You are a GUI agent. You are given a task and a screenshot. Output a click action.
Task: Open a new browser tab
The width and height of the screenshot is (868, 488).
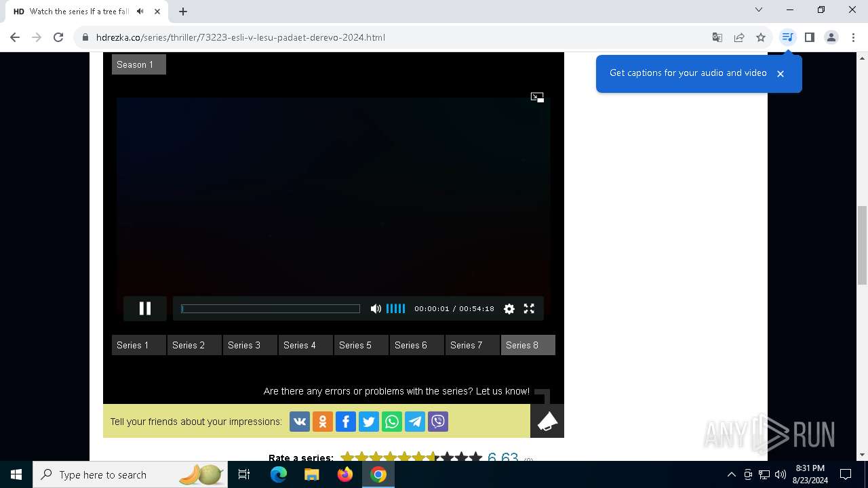[x=183, y=11]
